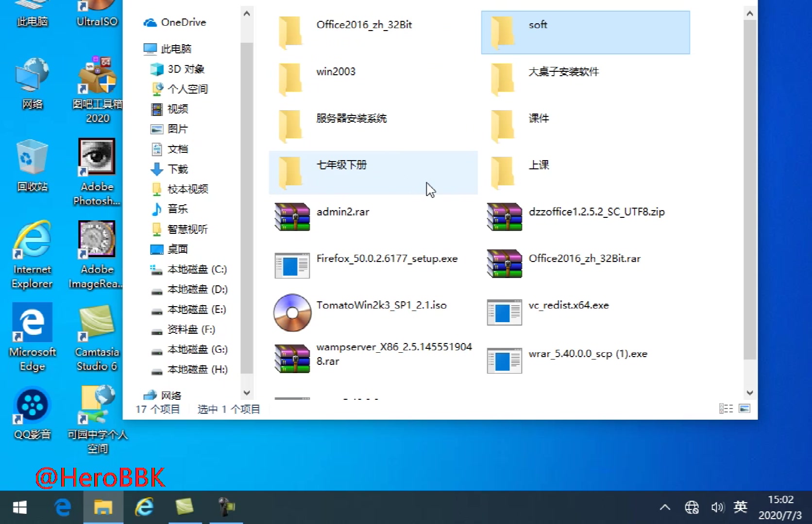Launch Camtasia Studio 6 from the desktop
Viewport: 812px width, 524px height.
click(96, 323)
